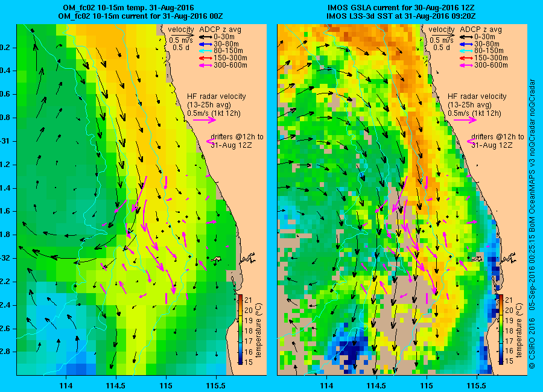Image resolution: width=543 pixels, height=392 pixels.
Task: Click longitude label 114.5 under left map
Action: [116, 385]
